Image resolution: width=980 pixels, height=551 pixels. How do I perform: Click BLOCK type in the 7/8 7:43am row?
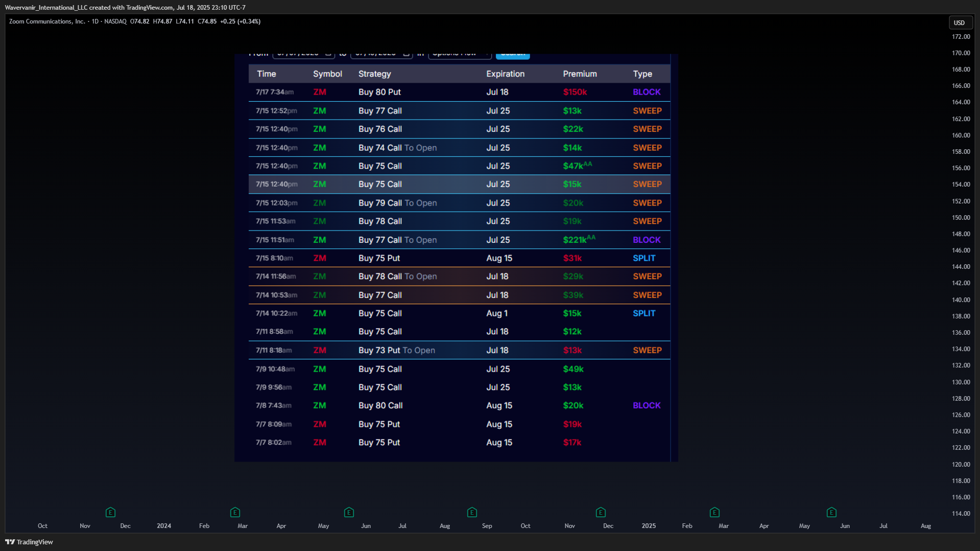coord(647,405)
